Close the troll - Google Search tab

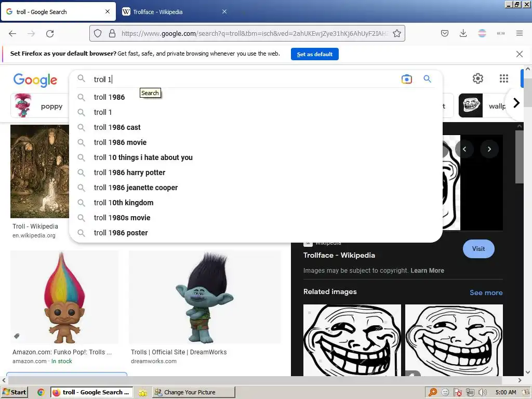coord(108,11)
